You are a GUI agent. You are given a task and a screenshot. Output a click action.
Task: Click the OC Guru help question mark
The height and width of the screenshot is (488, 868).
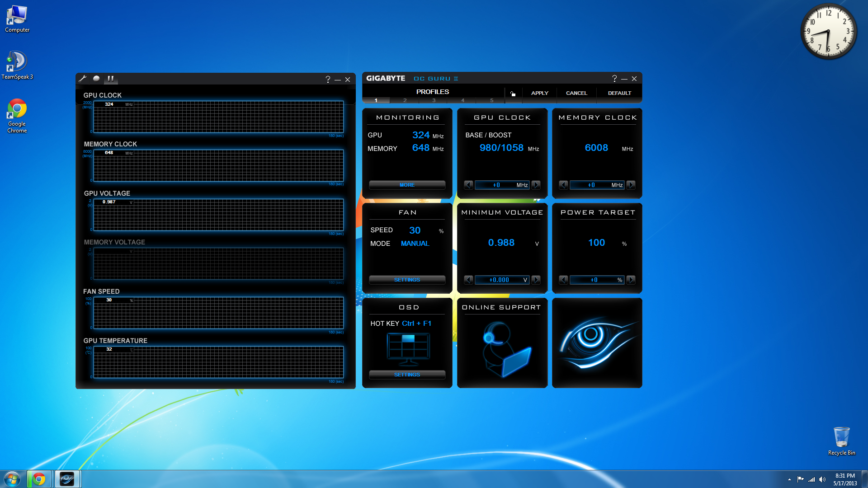(614, 79)
